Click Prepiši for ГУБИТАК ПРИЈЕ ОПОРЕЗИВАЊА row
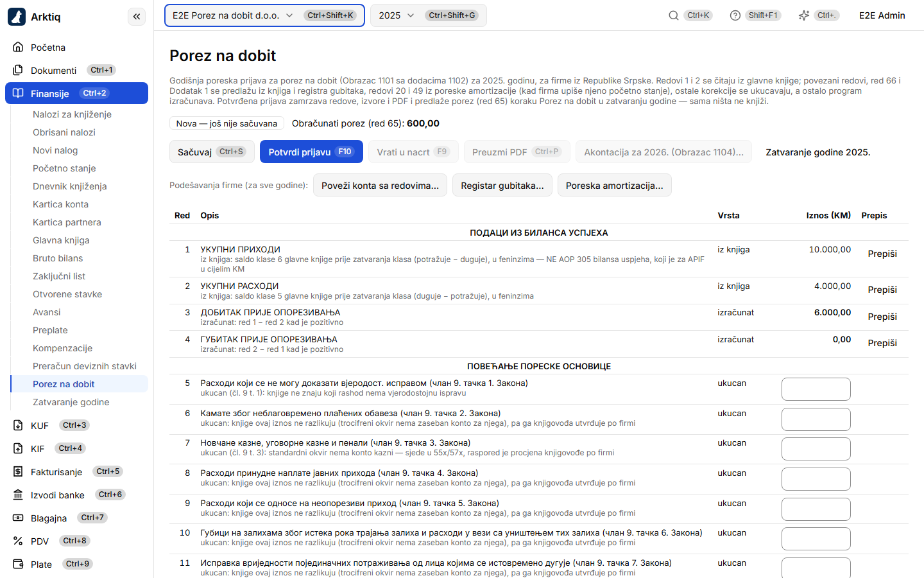Screen dimensions: 924x578 pyautogui.click(x=882, y=343)
